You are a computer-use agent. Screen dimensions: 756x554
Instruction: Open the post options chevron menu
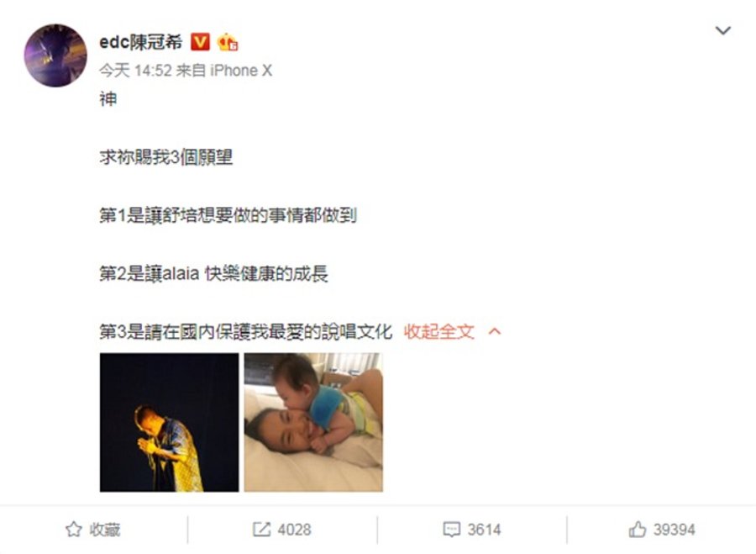pos(722,31)
